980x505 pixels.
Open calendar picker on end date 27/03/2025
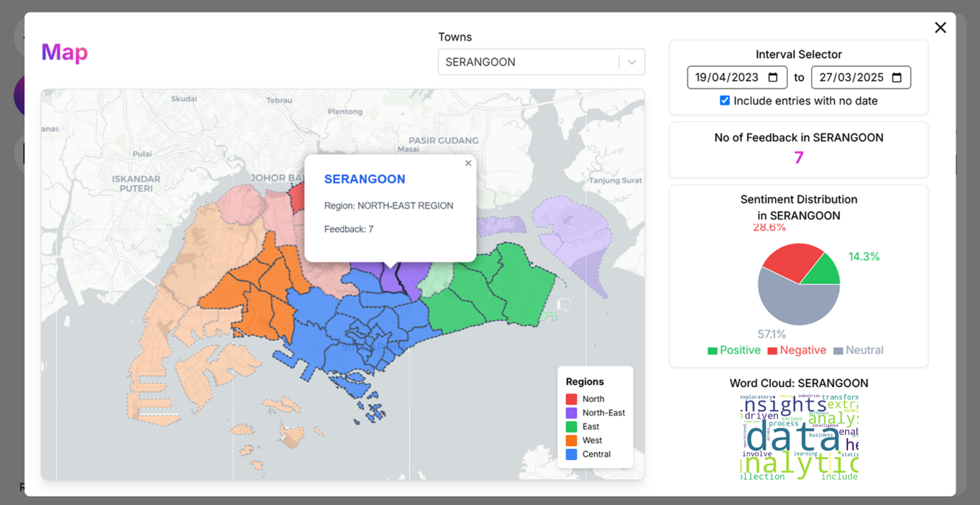pos(896,78)
